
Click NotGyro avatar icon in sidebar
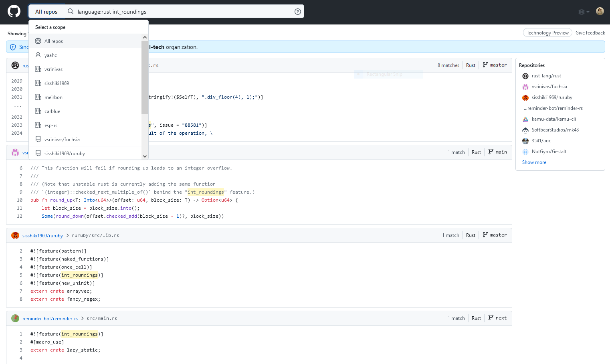[x=525, y=152]
